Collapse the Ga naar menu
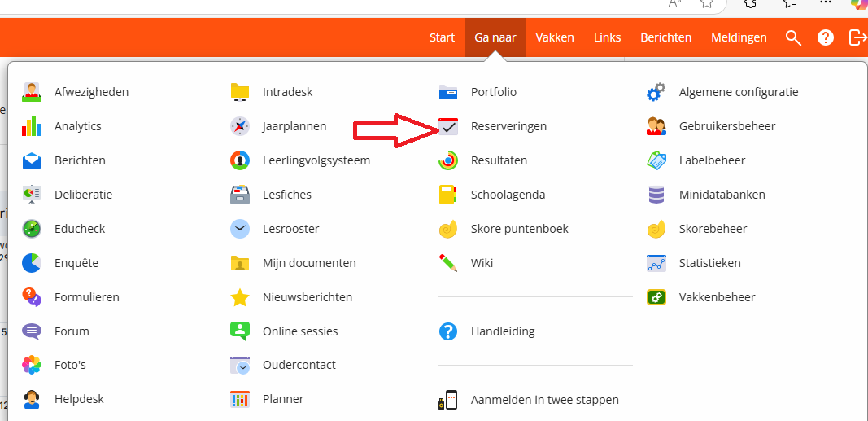 pos(495,37)
